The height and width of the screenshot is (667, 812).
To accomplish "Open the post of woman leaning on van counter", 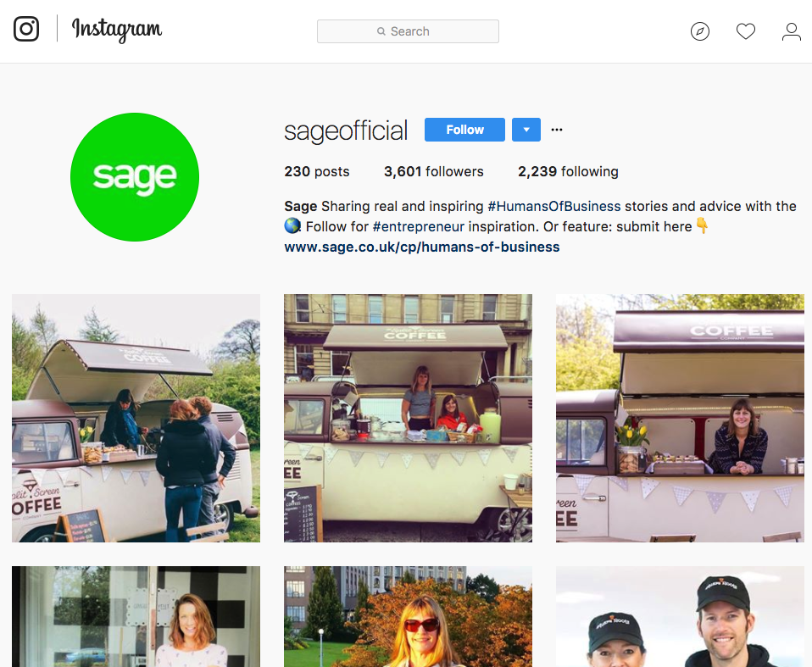I will (680, 419).
